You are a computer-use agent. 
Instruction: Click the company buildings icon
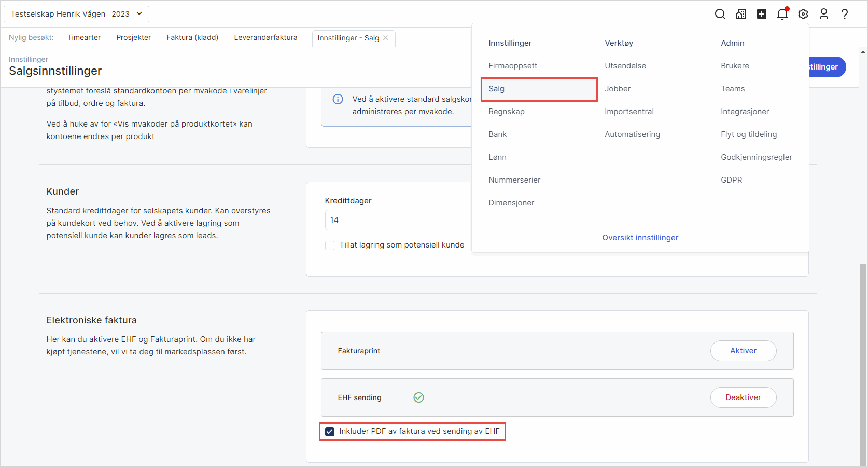(x=741, y=14)
